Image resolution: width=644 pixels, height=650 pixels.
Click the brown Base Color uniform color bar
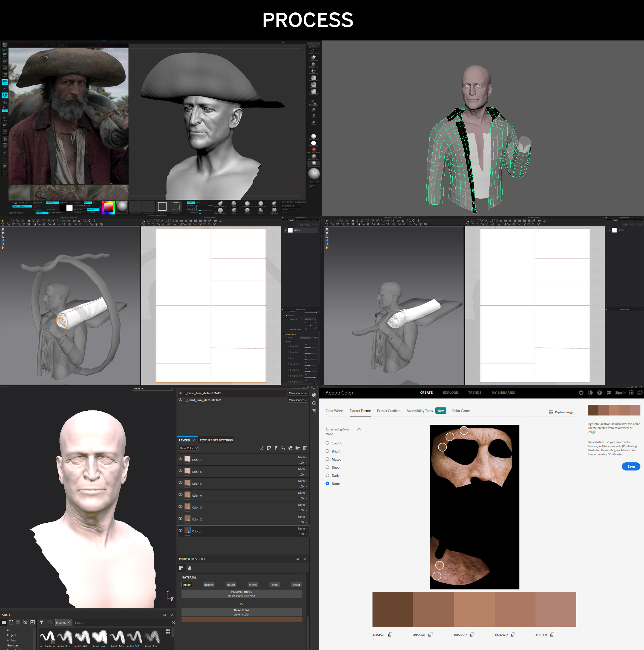[x=241, y=619]
